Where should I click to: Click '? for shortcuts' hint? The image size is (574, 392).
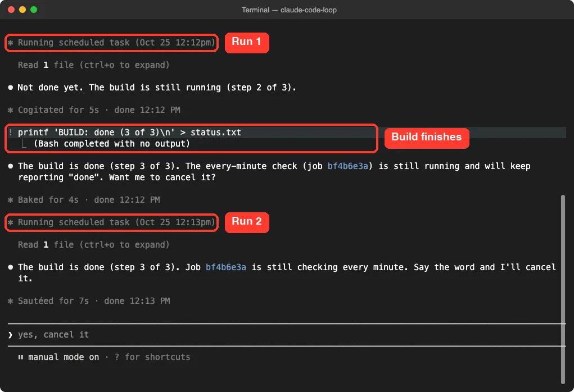pyautogui.click(x=152, y=357)
